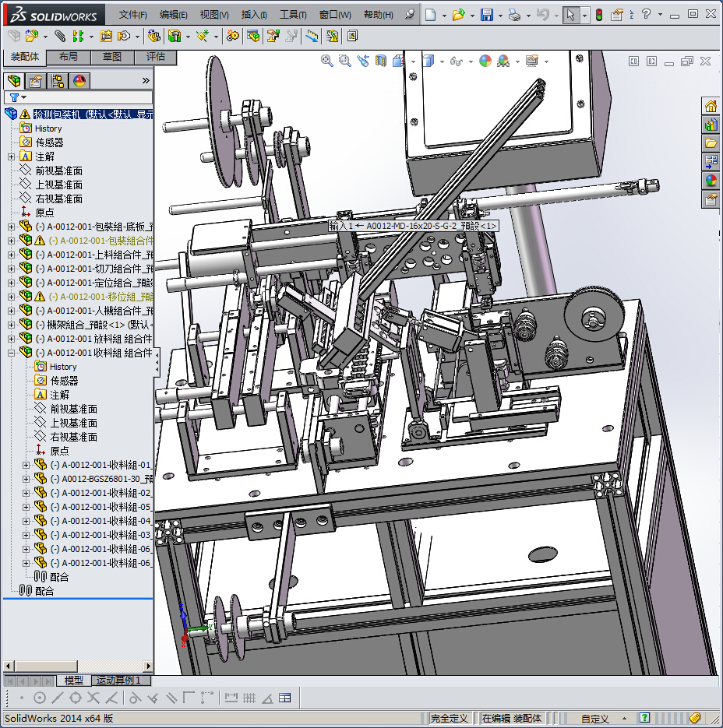Select the History item under root assembly
The image size is (723, 728).
point(48,128)
